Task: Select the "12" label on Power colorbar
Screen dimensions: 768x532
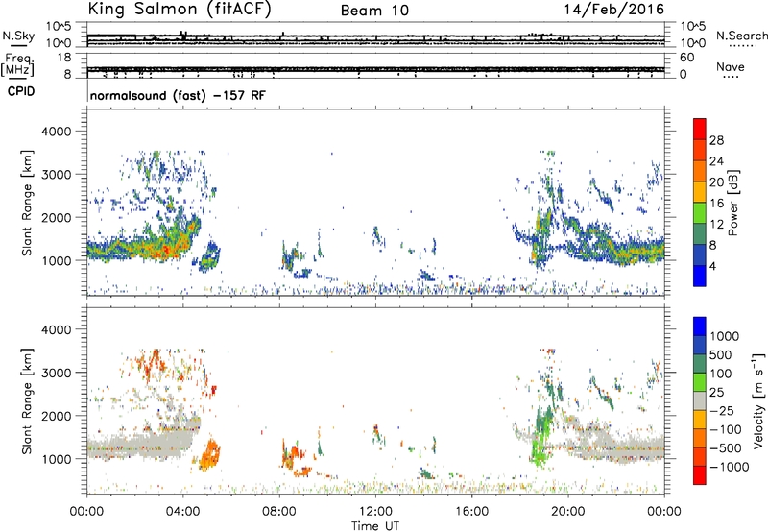Action: [716, 225]
